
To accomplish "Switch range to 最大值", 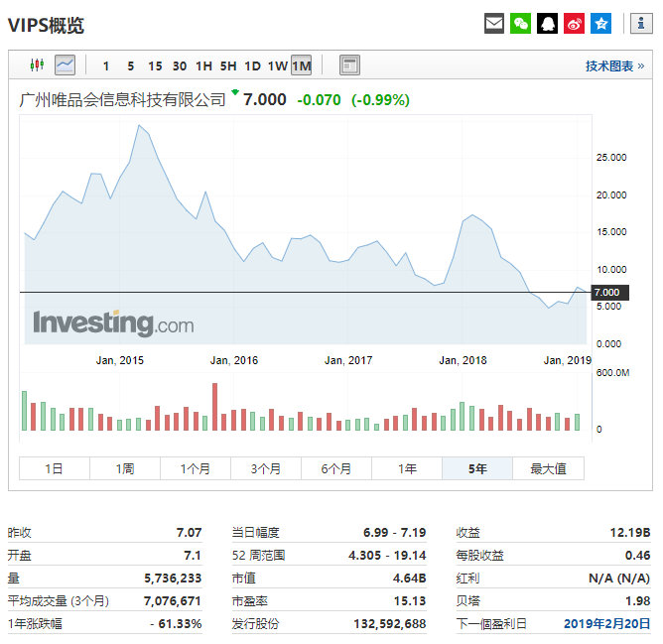I will pyautogui.click(x=549, y=468).
